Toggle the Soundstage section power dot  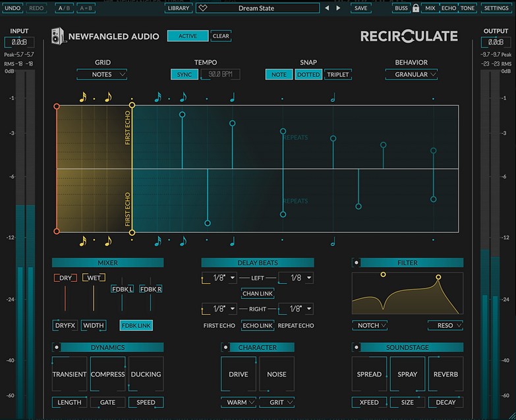click(x=356, y=348)
